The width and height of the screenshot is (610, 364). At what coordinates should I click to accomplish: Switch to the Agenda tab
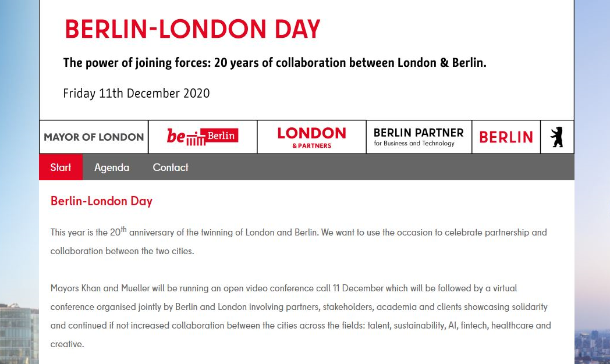click(x=112, y=167)
